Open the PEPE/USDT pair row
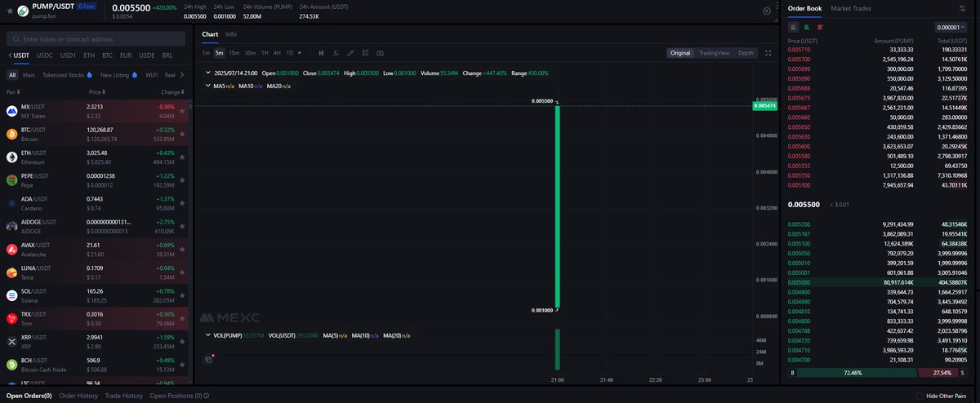980x403 pixels. pos(94,179)
